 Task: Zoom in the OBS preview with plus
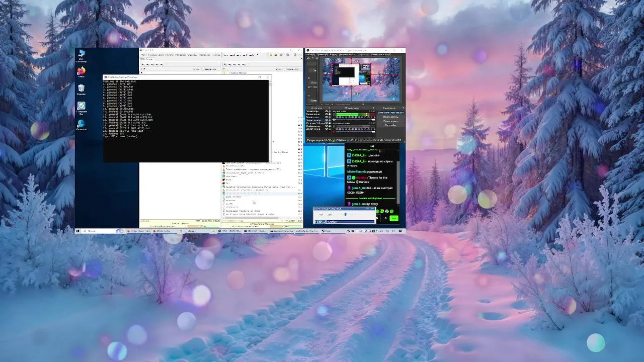point(332,104)
